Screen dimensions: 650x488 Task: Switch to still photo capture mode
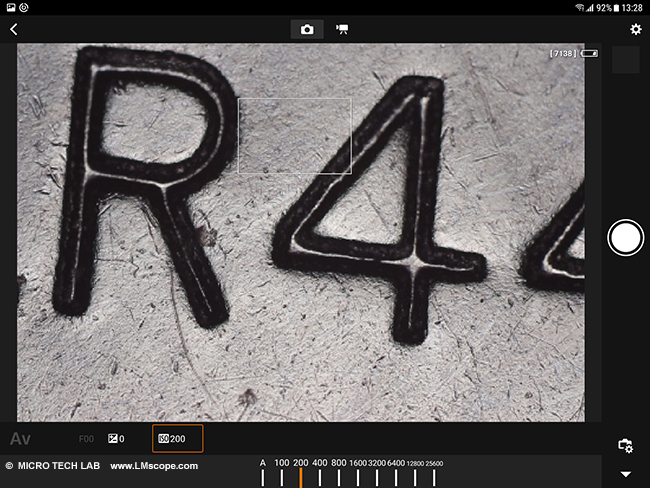coord(307,29)
